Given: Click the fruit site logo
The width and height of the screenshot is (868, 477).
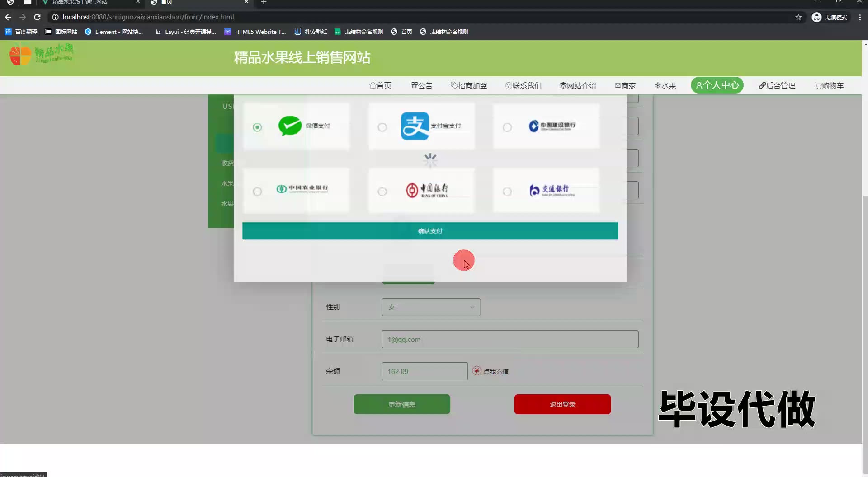Looking at the screenshot, I should pyautogui.click(x=41, y=55).
